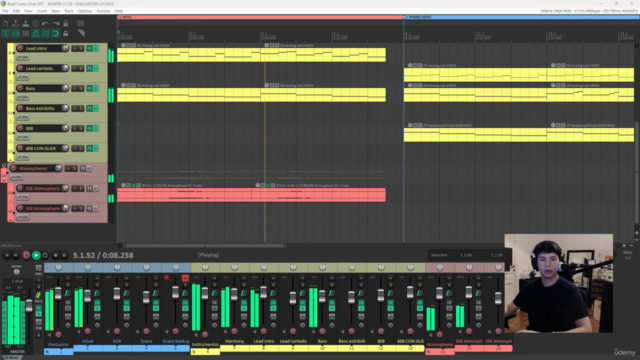Toggle item grouping toolbar icon

pyautogui.click(x=16, y=33)
